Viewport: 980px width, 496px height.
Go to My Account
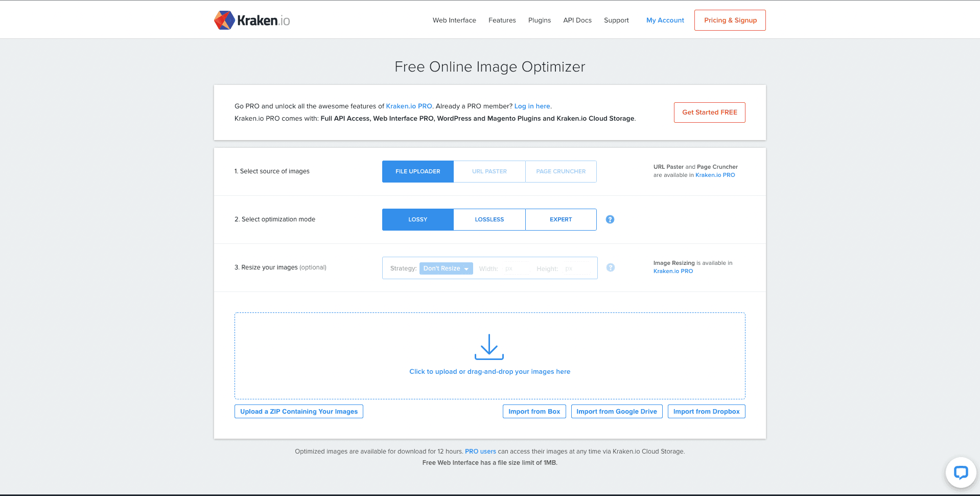pos(665,20)
